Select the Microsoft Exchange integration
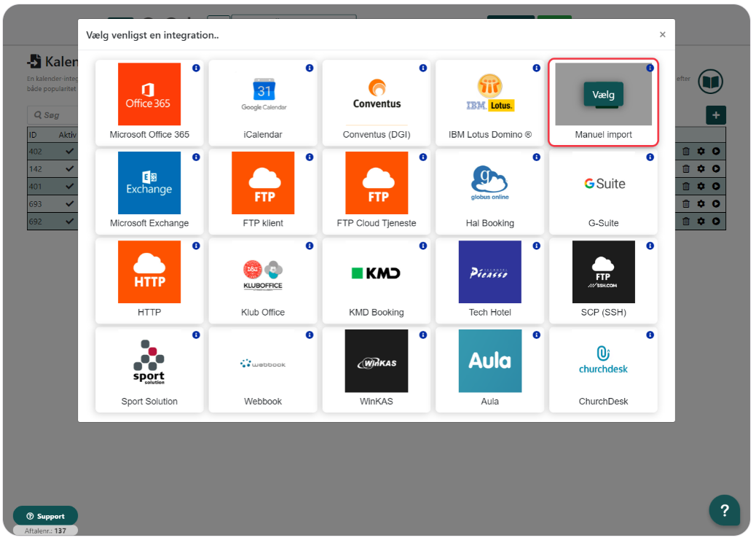 149,191
